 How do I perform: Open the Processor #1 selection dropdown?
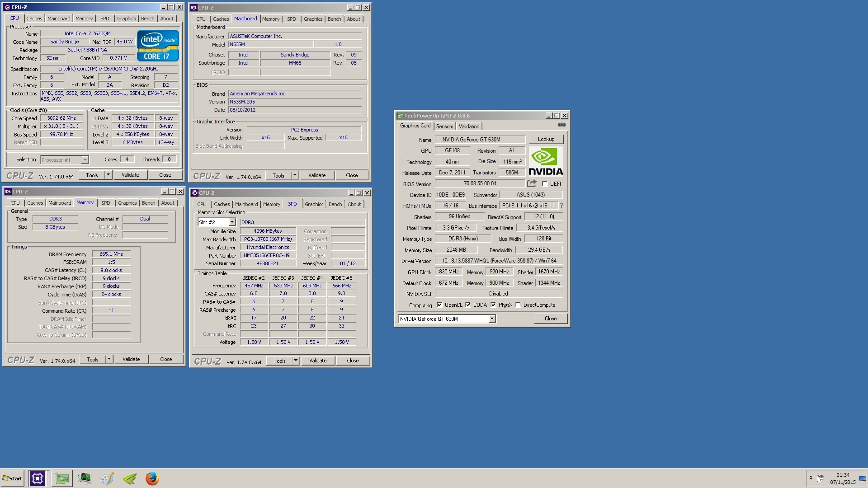pyautogui.click(x=85, y=160)
